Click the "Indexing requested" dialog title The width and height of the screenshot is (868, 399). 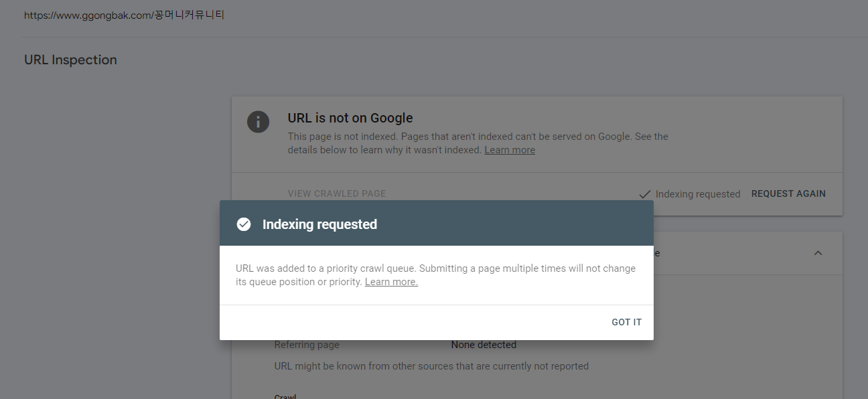click(319, 224)
